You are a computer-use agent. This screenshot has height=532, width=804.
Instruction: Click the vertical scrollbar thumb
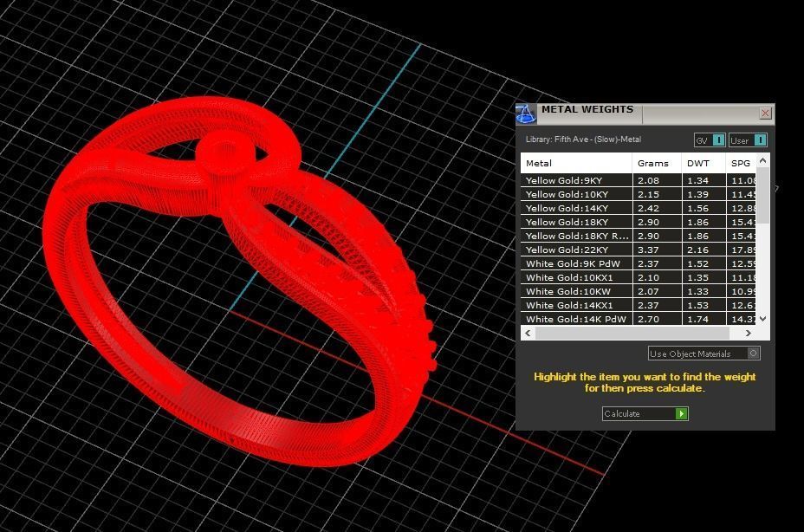(763, 196)
